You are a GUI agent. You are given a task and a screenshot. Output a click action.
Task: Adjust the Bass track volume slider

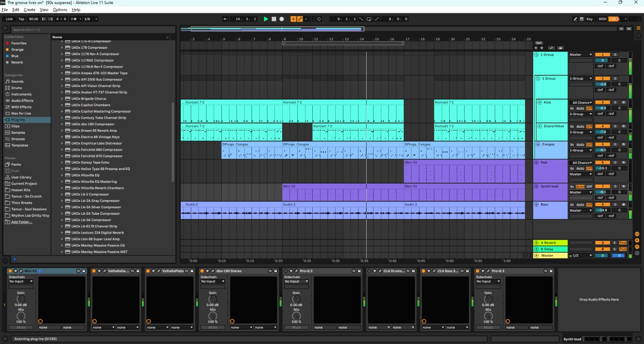[603, 210]
